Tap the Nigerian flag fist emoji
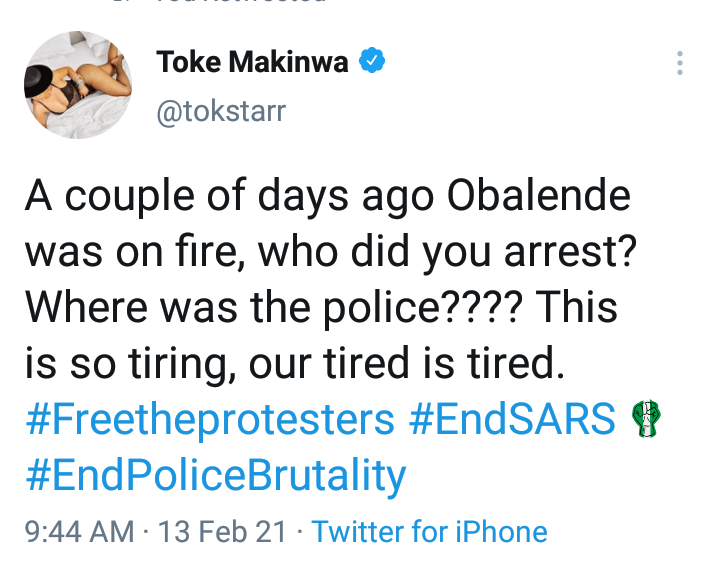Image resolution: width=720 pixels, height=561 pixels. (x=646, y=418)
